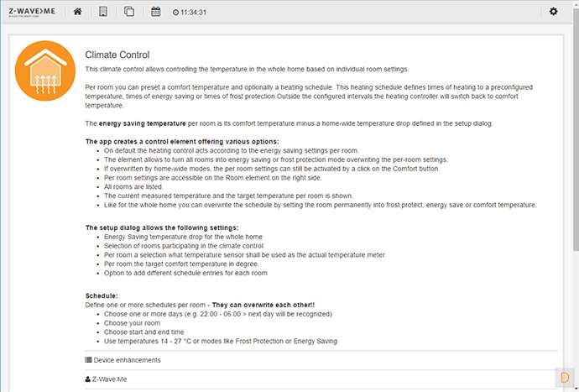
Task: Open the Rooms icon in the navbar
Action: tap(103, 12)
